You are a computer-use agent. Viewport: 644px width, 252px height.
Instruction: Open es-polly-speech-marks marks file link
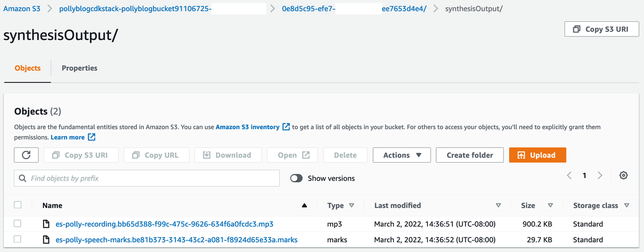click(177, 239)
